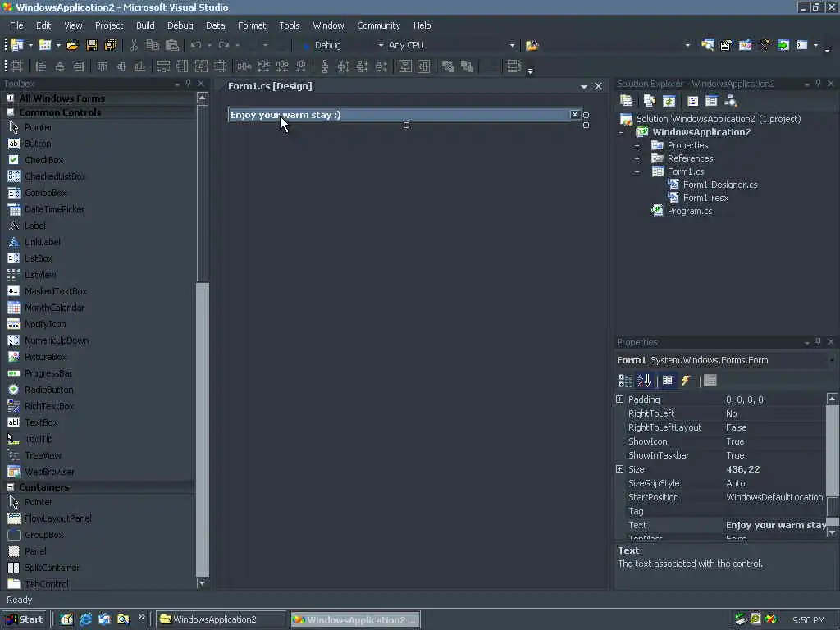Click Open File toolbar icon

pos(72,46)
